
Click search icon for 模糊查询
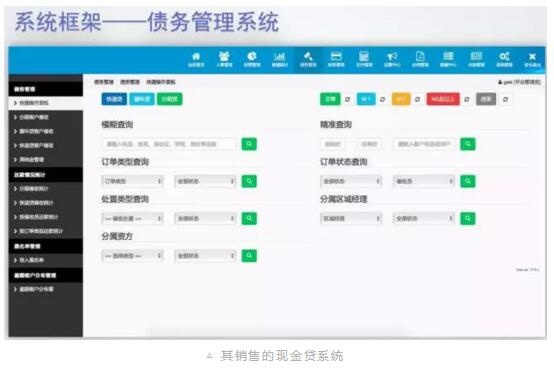click(x=249, y=144)
